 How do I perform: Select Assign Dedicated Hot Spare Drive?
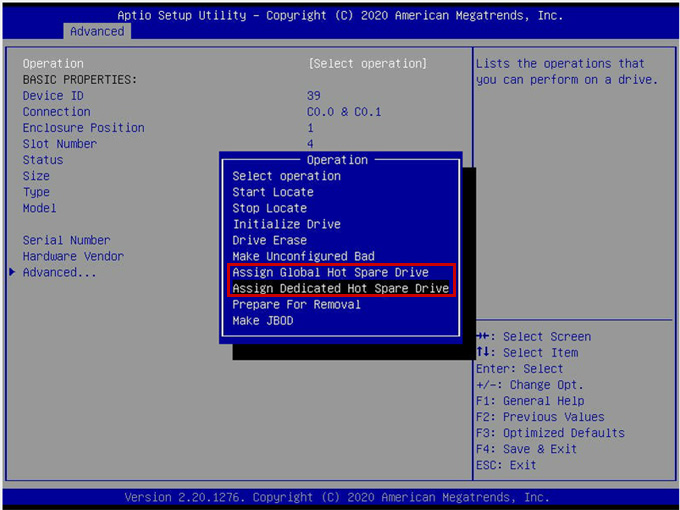340,288
